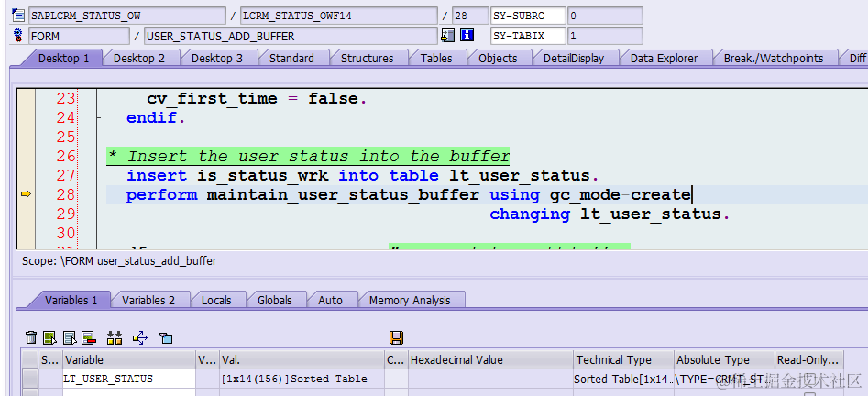Click the Absolute Type column header

[x=724, y=360]
